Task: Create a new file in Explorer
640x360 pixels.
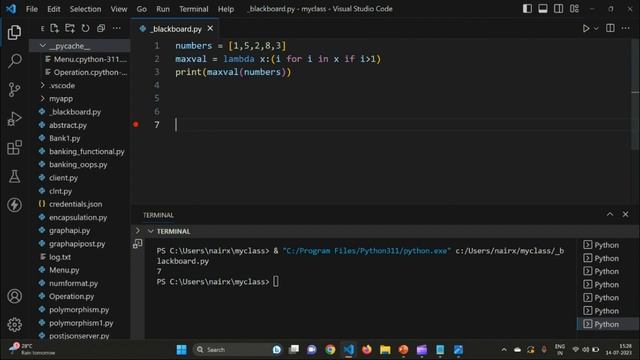Action: (54, 28)
